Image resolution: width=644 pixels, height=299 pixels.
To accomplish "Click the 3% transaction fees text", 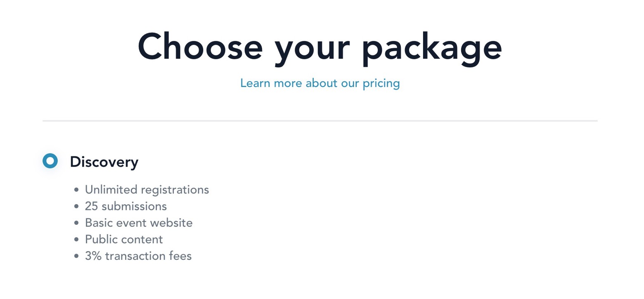I will click(x=138, y=256).
